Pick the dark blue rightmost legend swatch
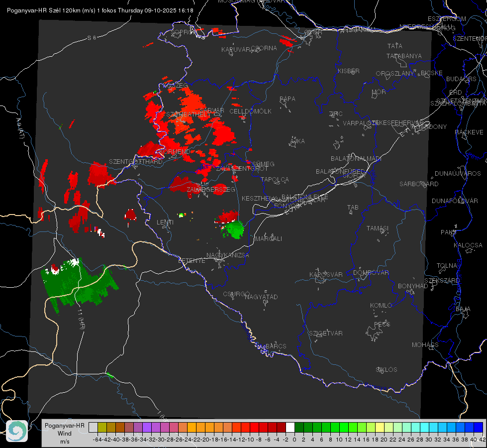Viewport: 487px width, 448px height. click(x=479, y=428)
